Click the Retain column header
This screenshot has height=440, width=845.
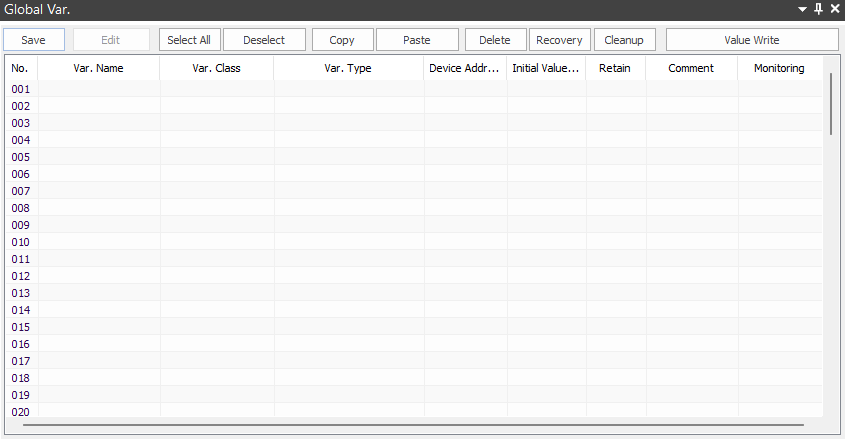[615, 68]
